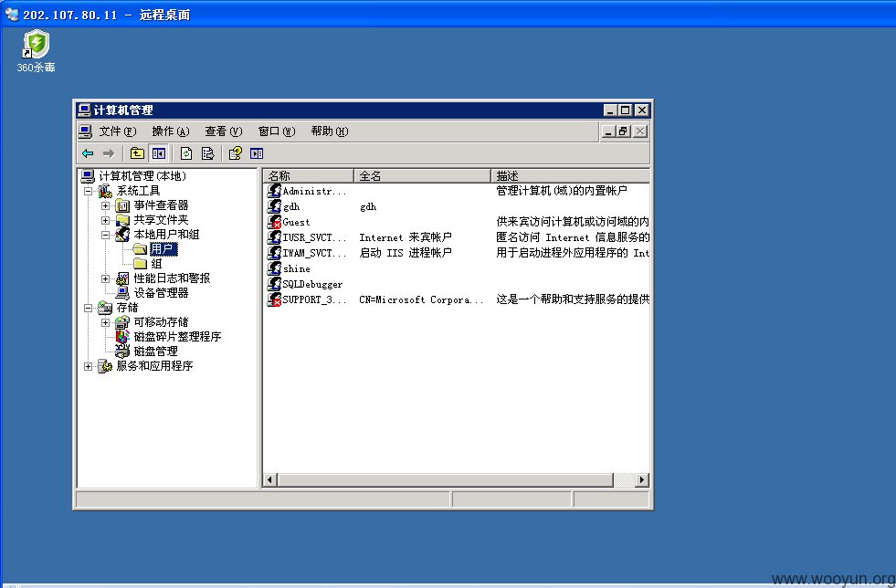Image resolution: width=896 pixels, height=588 pixels.
Task: Open the 360杀毒 desktop shortcut
Action: point(36,51)
